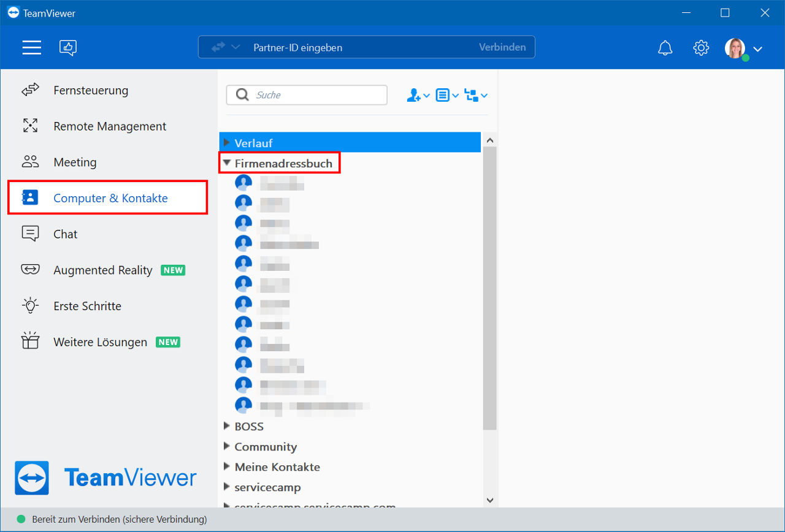The height and width of the screenshot is (532, 785).
Task: Click the NEW badge next to Weitere Lösungen
Action: click(168, 342)
